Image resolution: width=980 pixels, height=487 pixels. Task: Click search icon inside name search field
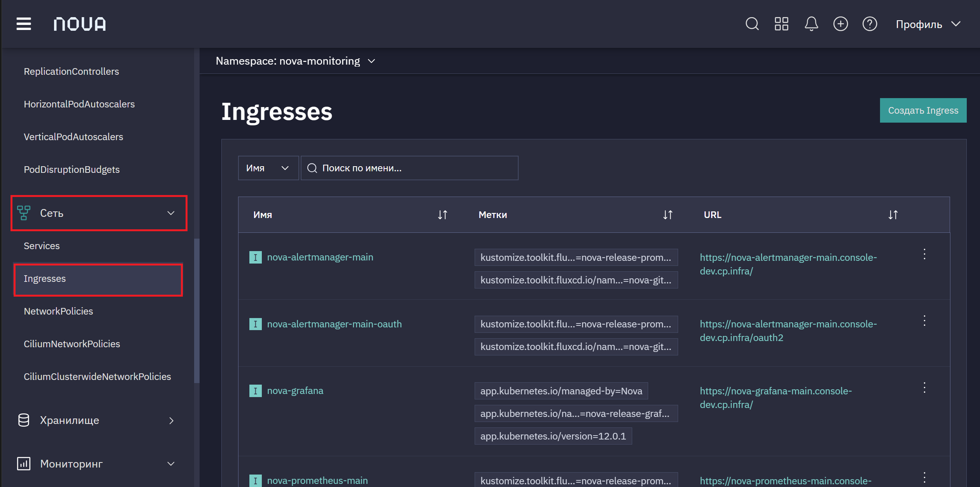(312, 168)
